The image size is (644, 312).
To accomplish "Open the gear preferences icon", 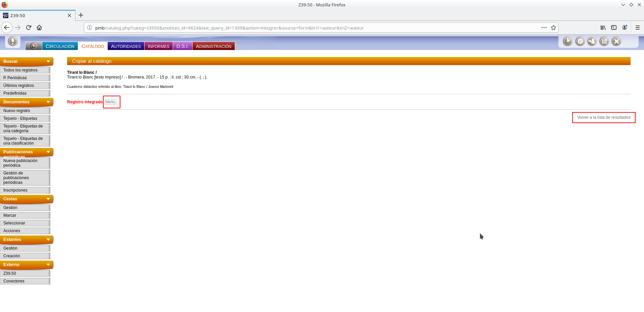I will point(580,41).
